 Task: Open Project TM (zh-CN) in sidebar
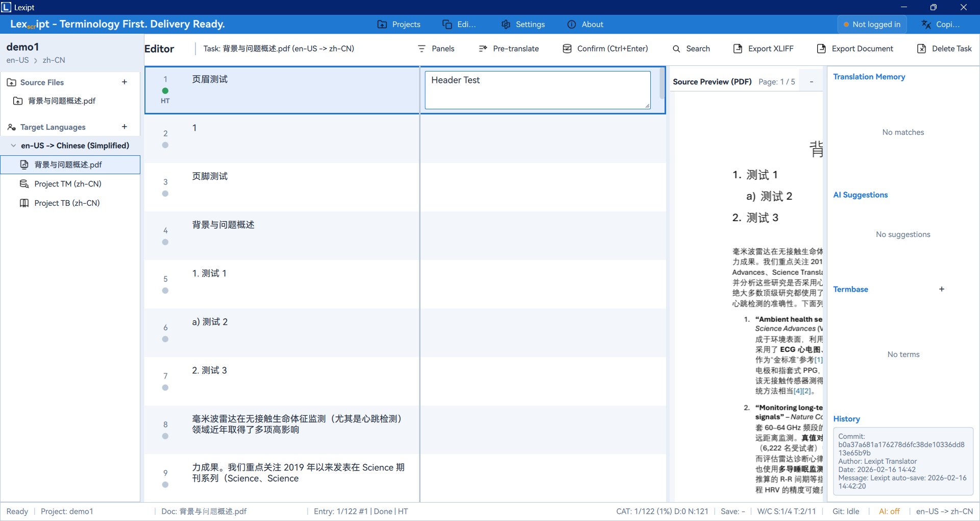[x=67, y=184]
